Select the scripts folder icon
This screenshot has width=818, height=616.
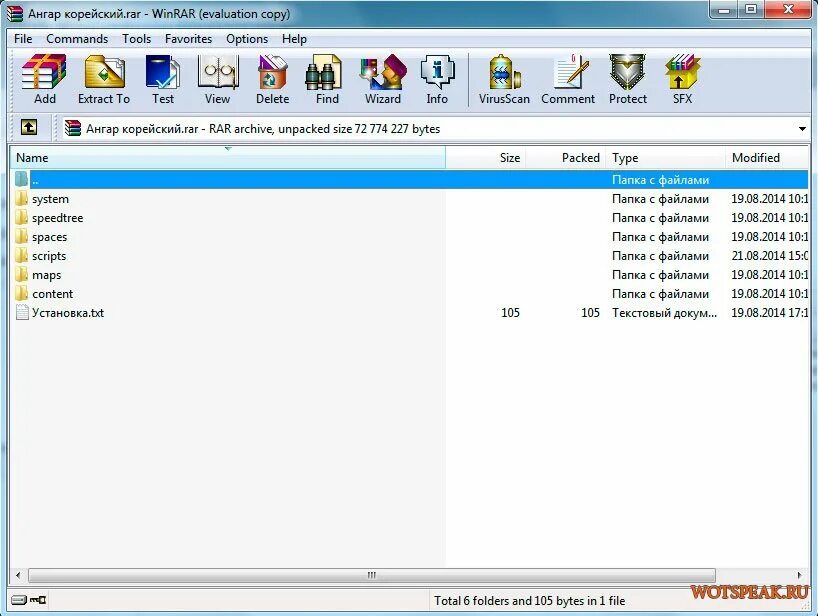[x=21, y=256]
